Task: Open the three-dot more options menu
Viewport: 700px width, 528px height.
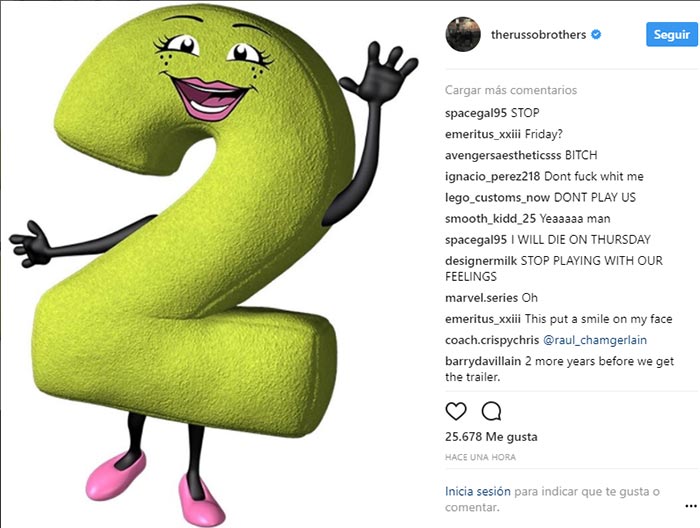Action: (691, 506)
